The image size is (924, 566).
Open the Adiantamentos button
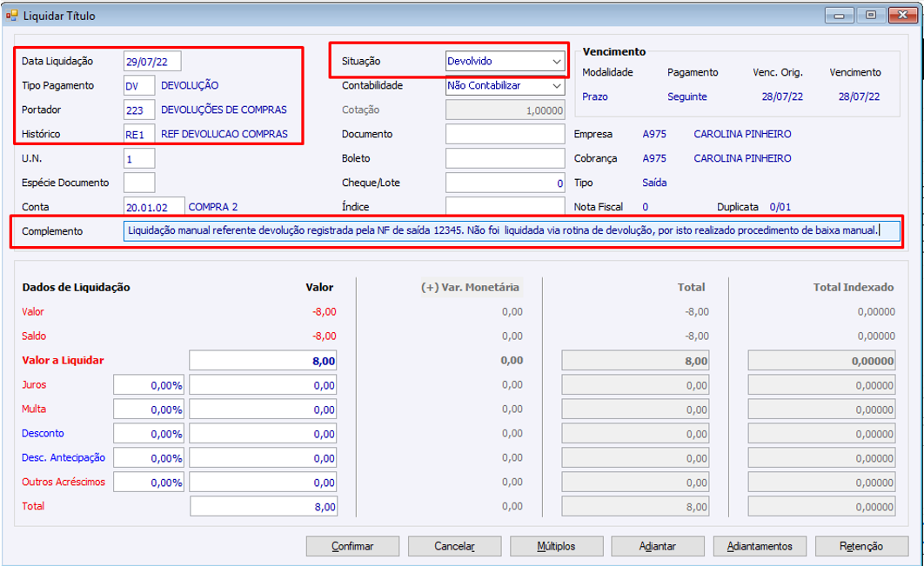[760, 546]
